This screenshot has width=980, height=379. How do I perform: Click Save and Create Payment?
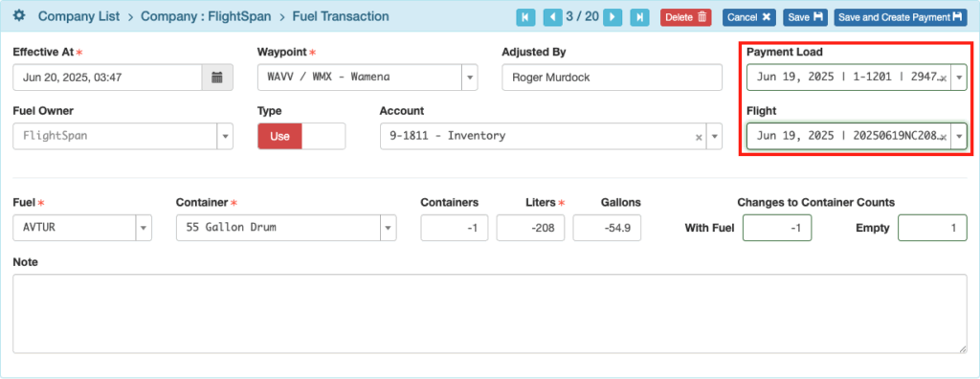click(900, 17)
